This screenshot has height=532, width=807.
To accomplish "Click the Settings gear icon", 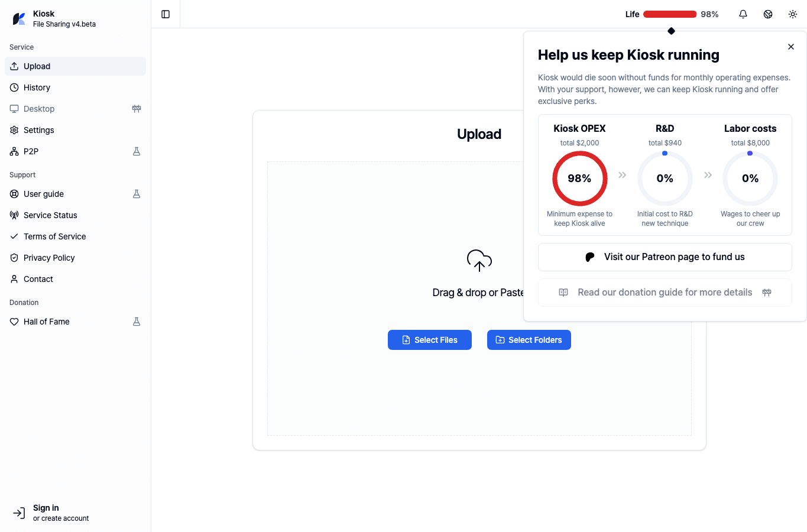I will (14, 130).
